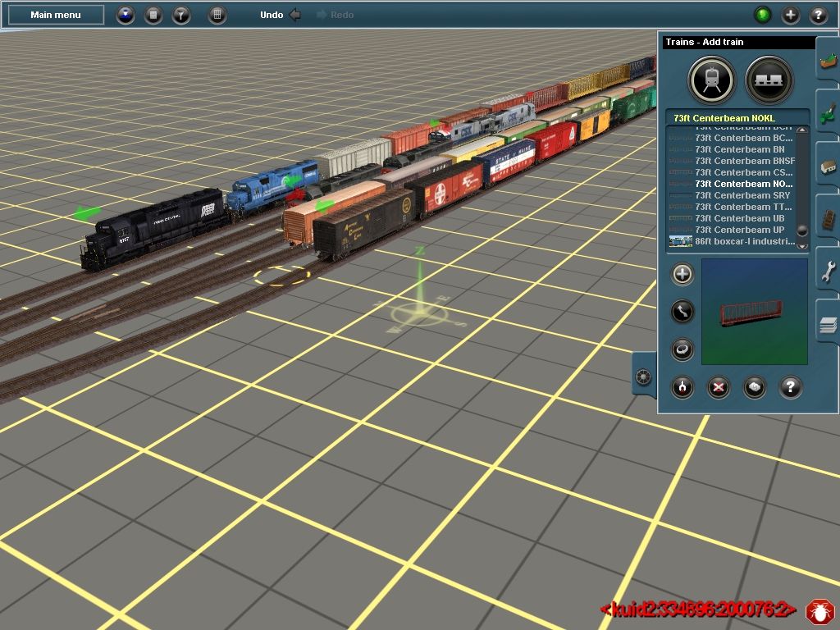Select the Rotate train tool
840x630 pixels.
[x=682, y=349]
